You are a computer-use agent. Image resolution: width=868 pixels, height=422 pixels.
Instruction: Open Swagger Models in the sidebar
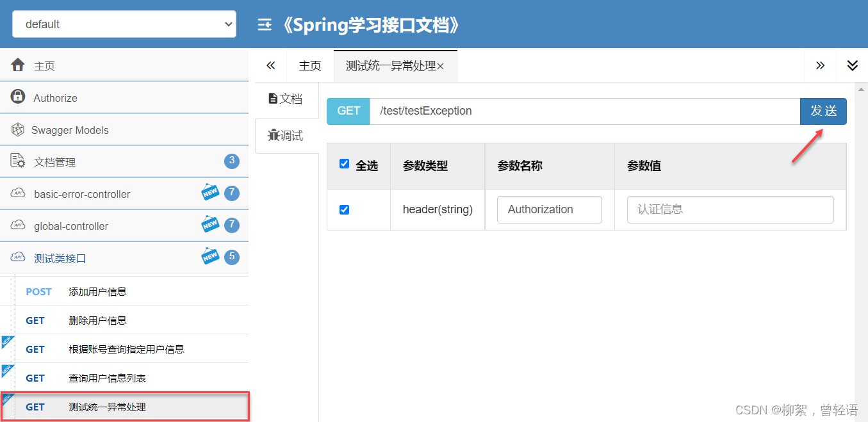coord(124,129)
